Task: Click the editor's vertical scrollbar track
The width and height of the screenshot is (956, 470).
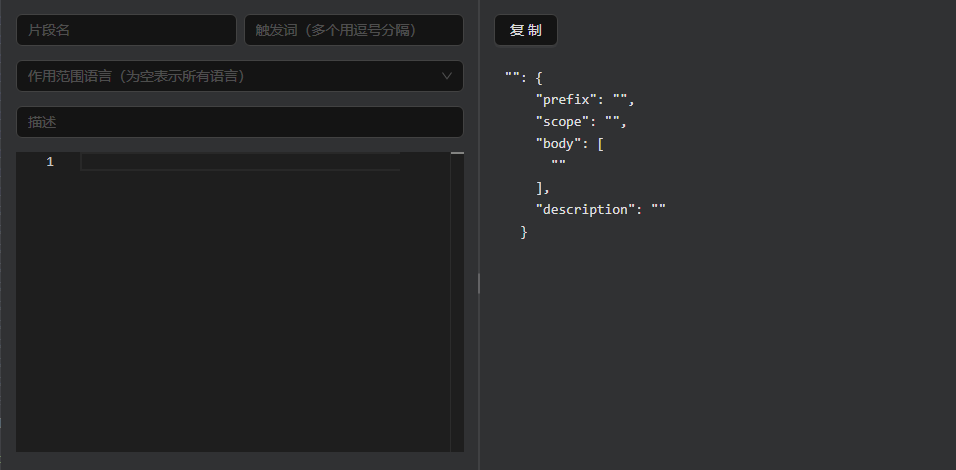Action: 457,300
